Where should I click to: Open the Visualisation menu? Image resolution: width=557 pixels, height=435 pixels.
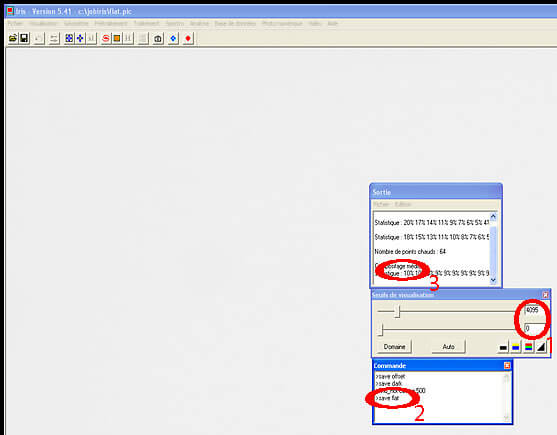(x=43, y=23)
